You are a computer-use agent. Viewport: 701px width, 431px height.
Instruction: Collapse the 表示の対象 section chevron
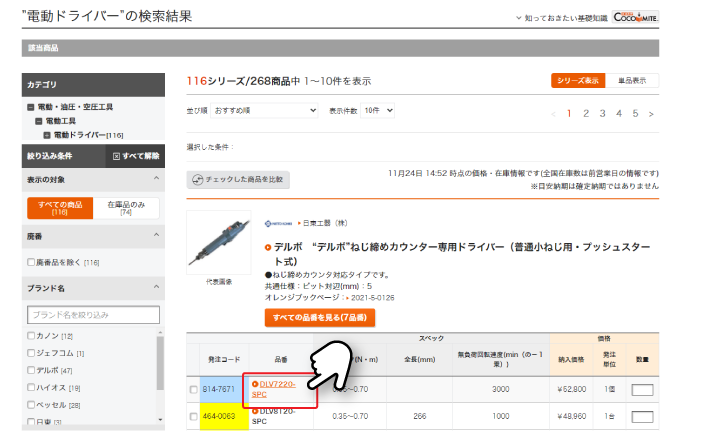click(156, 178)
